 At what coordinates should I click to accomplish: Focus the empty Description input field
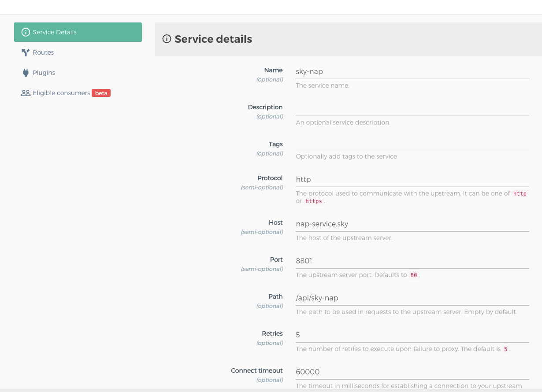pyautogui.click(x=412, y=108)
